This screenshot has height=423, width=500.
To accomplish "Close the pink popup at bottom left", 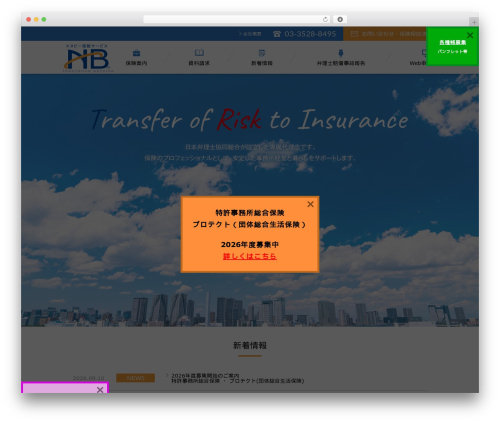I will point(100,390).
